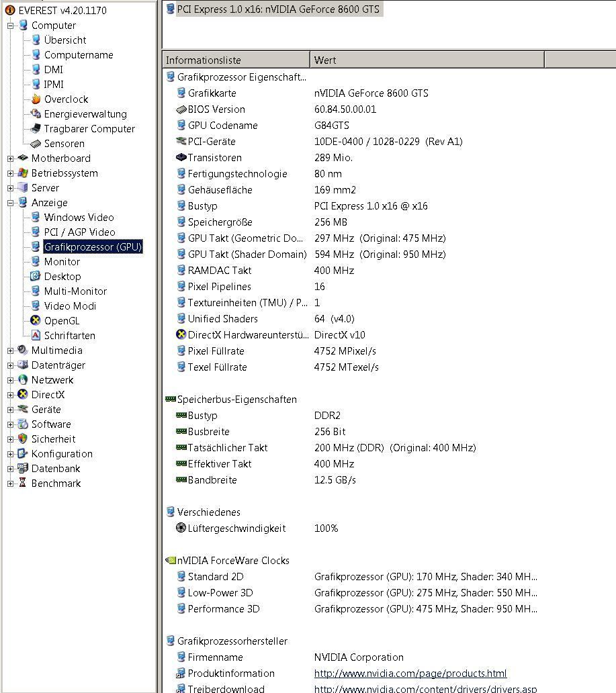Click the Desktop icon in the tree
This screenshot has width=616, height=693.
tap(36, 276)
